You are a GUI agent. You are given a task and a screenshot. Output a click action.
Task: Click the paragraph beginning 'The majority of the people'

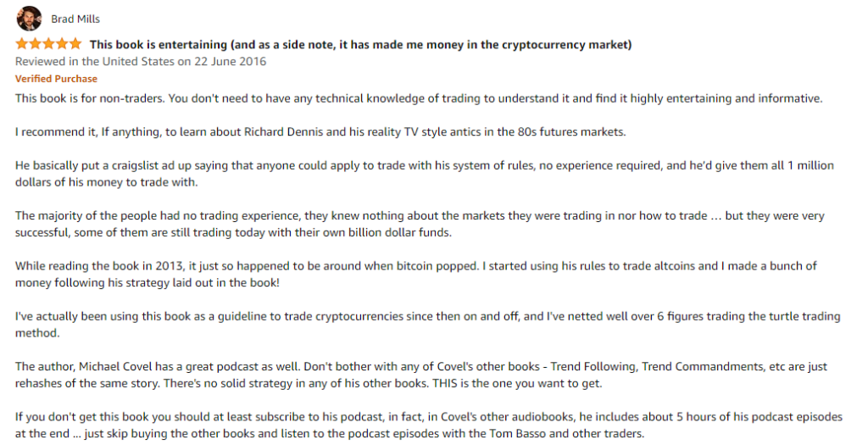coord(420,224)
